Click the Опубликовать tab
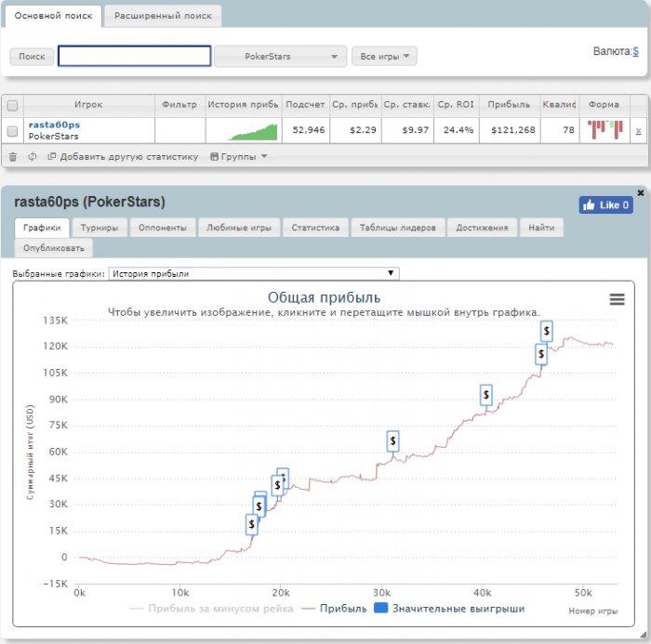The image size is (651, 644). pyautogui.click(x=54, y=248)
